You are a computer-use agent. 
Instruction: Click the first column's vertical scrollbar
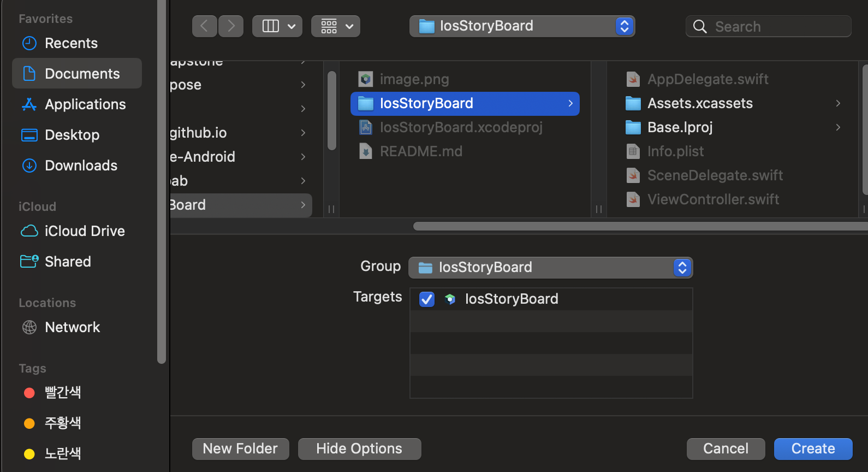click(331, 110)
